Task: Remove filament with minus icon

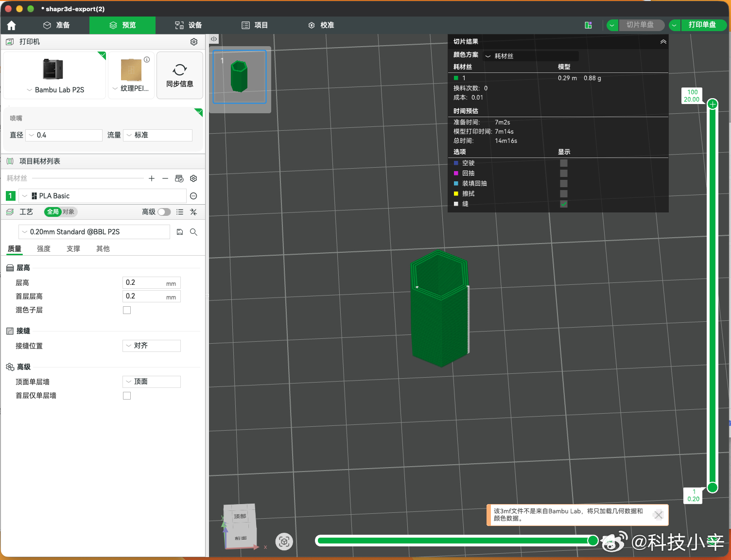Action: [165, 178]
